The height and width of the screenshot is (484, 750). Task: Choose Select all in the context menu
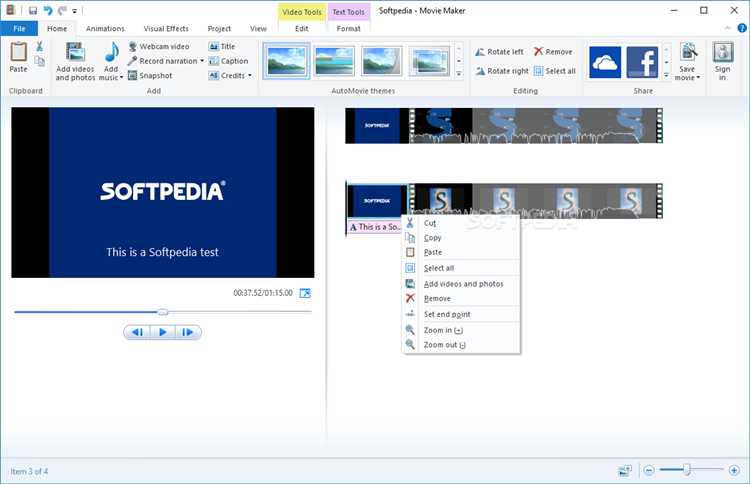(462, 268)
